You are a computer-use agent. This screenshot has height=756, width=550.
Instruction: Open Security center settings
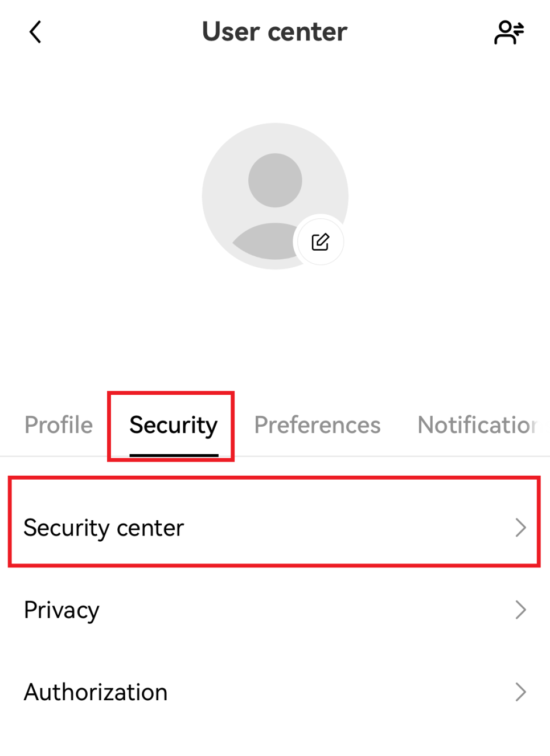(275, 528)
